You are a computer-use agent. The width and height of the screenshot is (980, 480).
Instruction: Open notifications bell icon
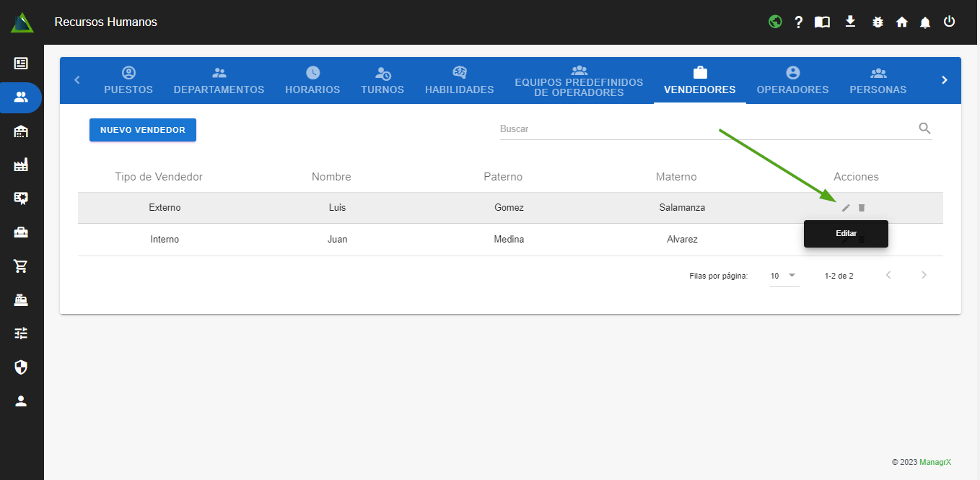pyautogui.click(x=925, y=22)
